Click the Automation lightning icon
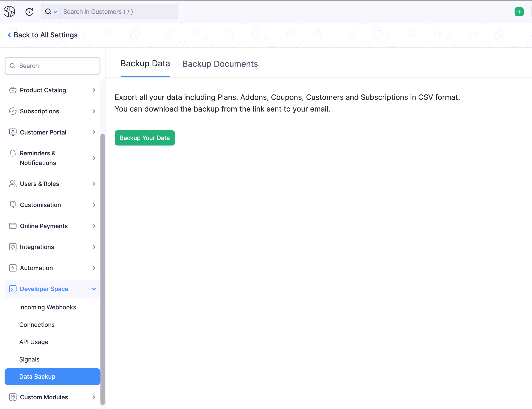532x409 pixels. [13, 268]
